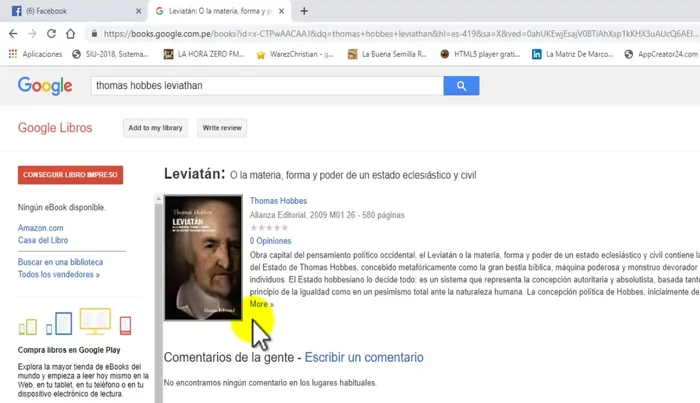Click the star rating row
The image size is (700, 403).
click(269, 228)
